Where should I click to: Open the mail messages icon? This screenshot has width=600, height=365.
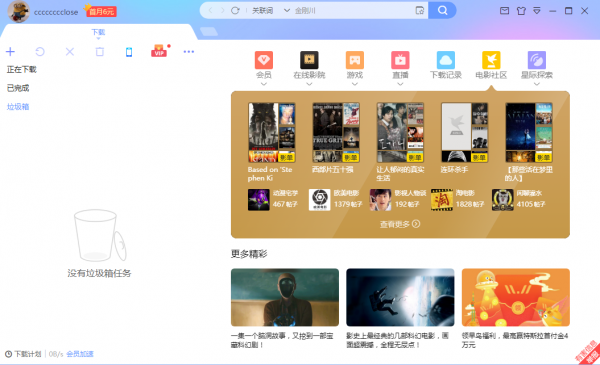(x=504, y=11)
